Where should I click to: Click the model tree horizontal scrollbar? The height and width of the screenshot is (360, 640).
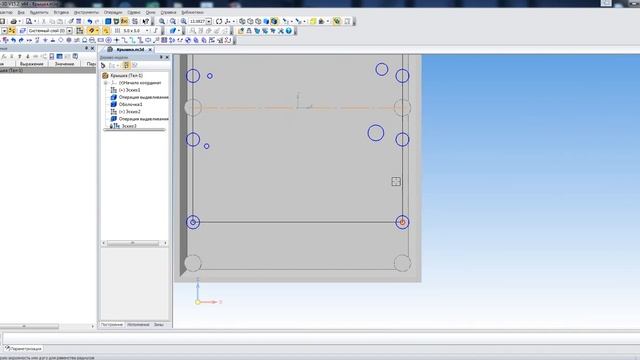pyautogui.click(x=134, y=243)
